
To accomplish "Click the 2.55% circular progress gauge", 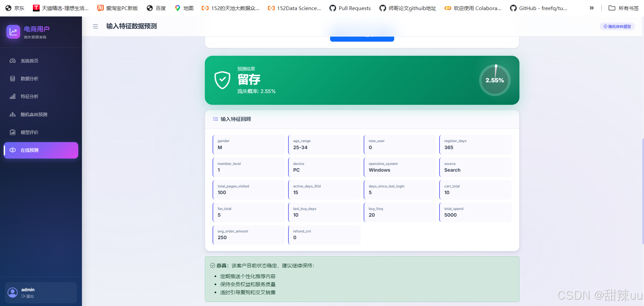I will [x=495, y=80].
